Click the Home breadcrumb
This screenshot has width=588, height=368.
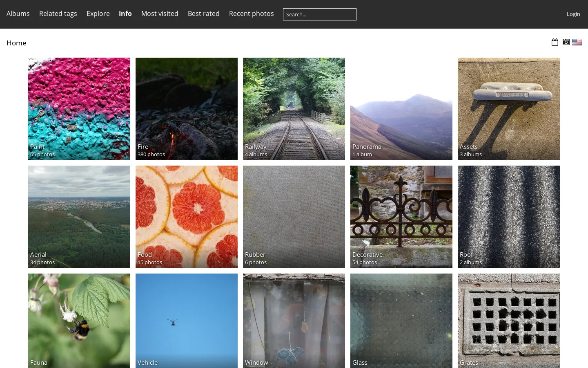pos(16,43)
